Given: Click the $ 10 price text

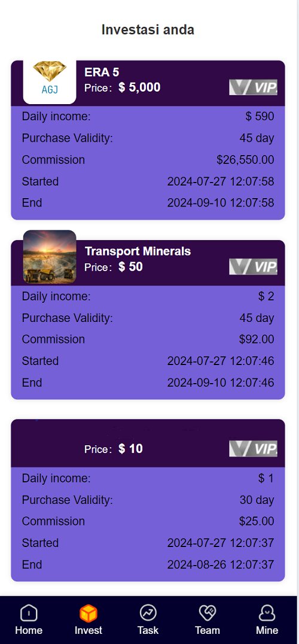Looking at the screenshot, I should [x=130, y=449].
